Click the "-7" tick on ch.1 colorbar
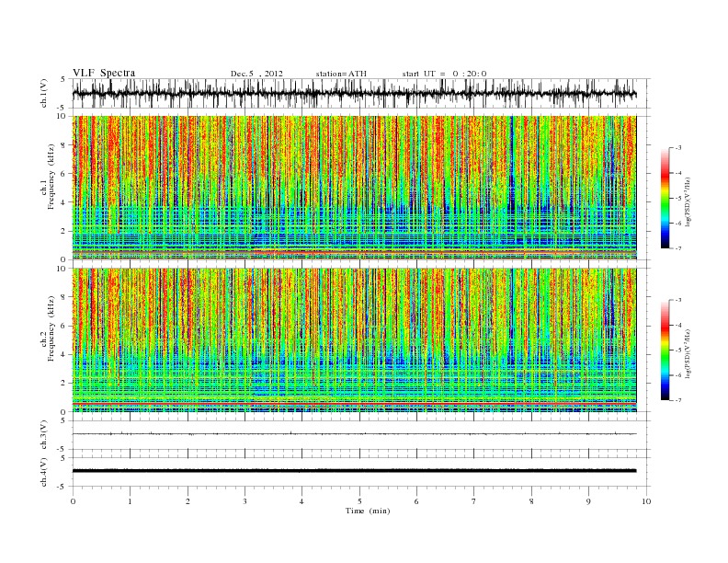Image resolution: width=728 pixels, height=563 pixels. (x=678, y=248)
